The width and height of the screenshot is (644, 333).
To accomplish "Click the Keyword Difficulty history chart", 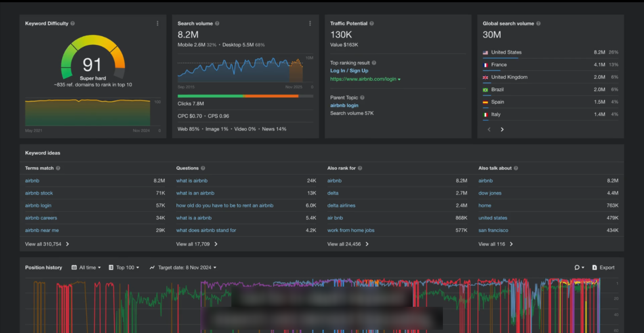I will click(x=88, y=112).
